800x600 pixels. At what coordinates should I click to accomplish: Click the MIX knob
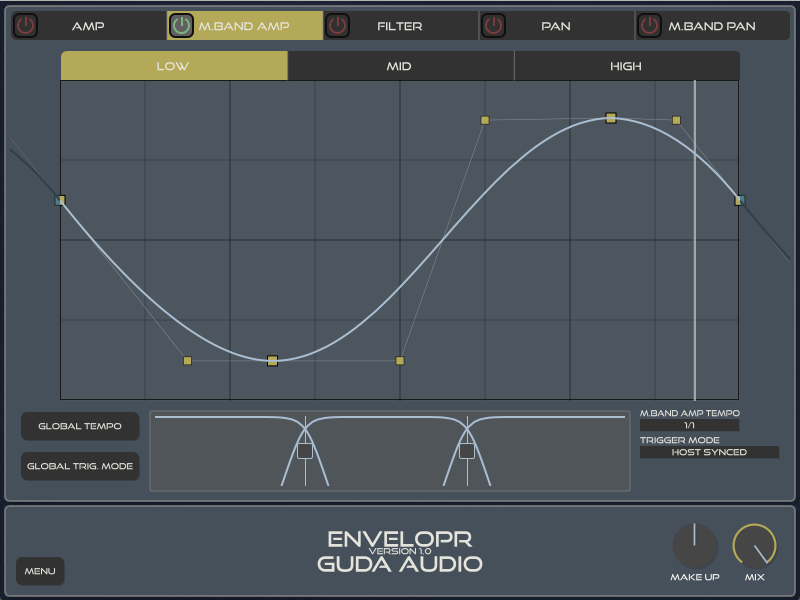coord(755,547)
